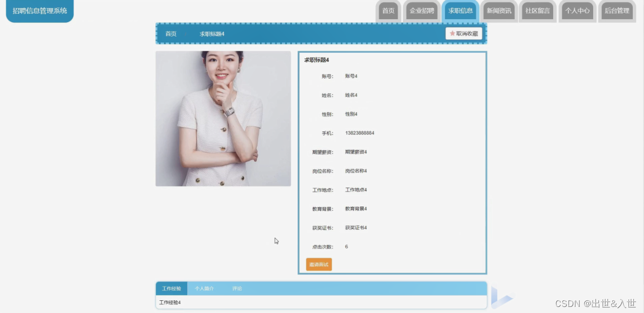The height and width of the screenshot is (313, 644).
Task: Open the 评论 content tab
Action: [x=237, y=289]
